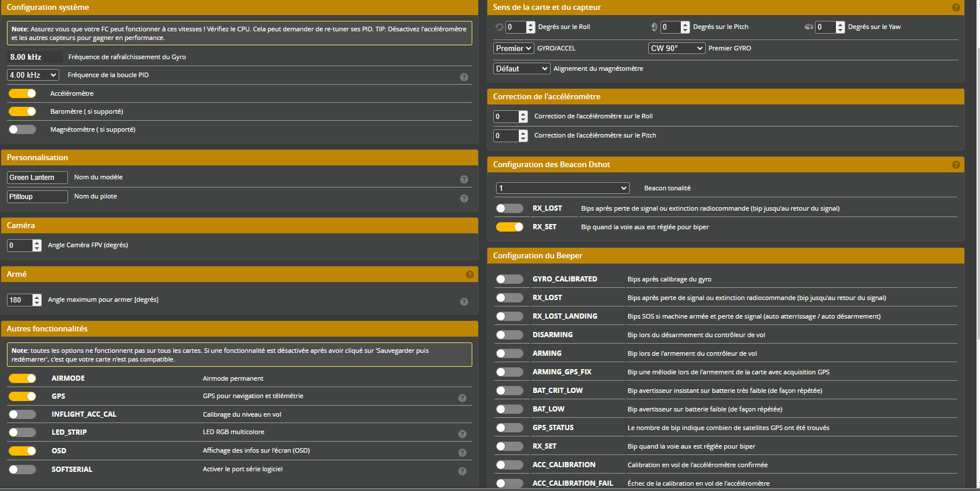Screen dimensions: 980x491
Task: Open the PID loop frequency dropdown
Action: point(33,75)
